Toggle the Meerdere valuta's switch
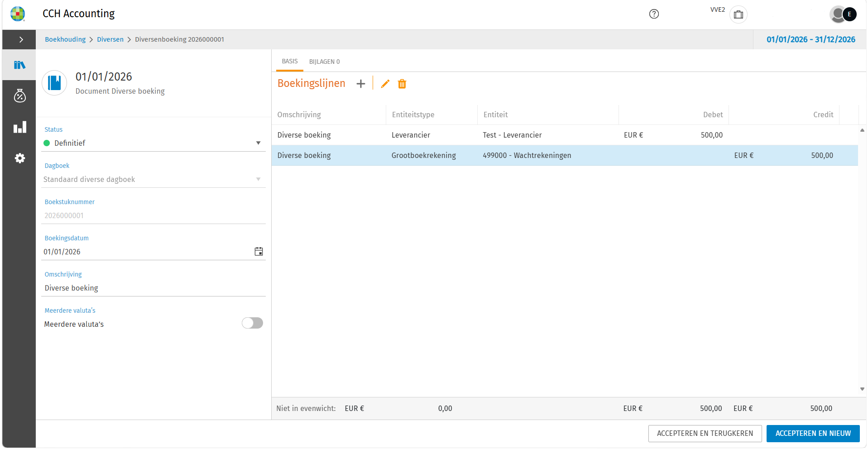The width and height of the screenshot is (868, 449). pyautogui.click(x=252, y=323)
